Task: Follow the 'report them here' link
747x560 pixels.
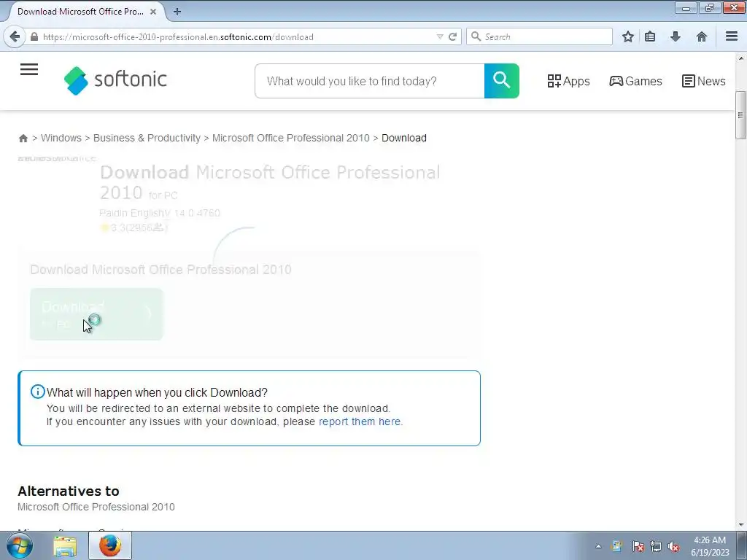Action: 360,421
